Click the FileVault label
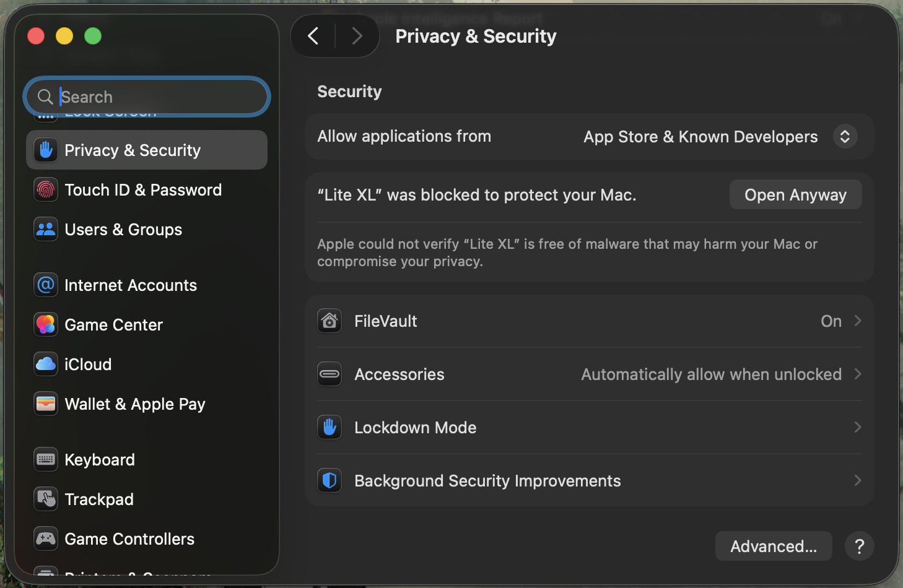Image resolution: width=903 pixels, height=588 pixels. click(x=385, y=321)
